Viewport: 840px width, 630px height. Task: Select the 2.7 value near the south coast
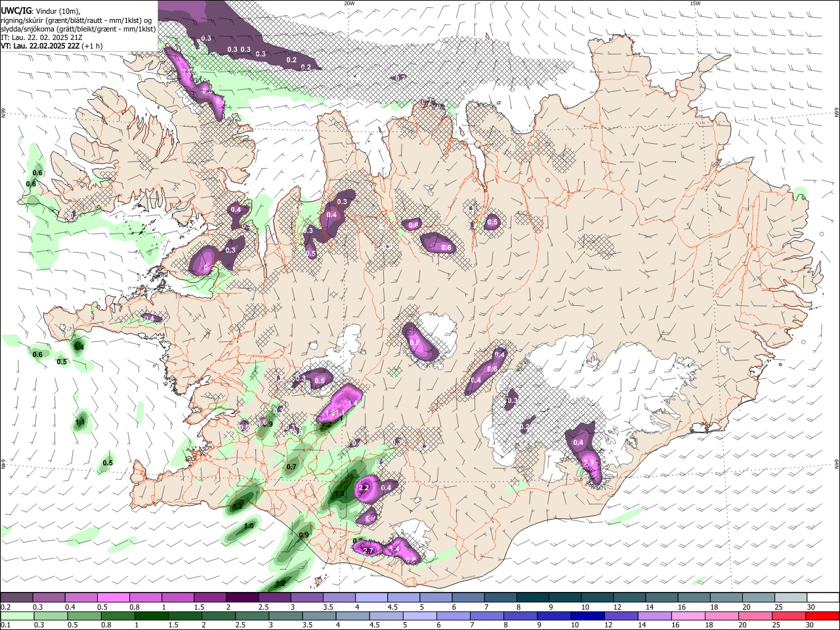coord(368,551)
